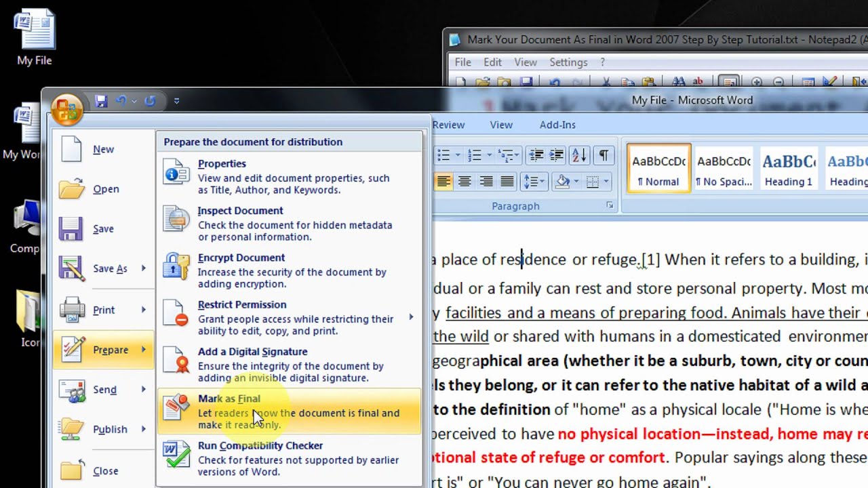Toggle Align Text Right
868x488 pixels.
click(486, 181)
